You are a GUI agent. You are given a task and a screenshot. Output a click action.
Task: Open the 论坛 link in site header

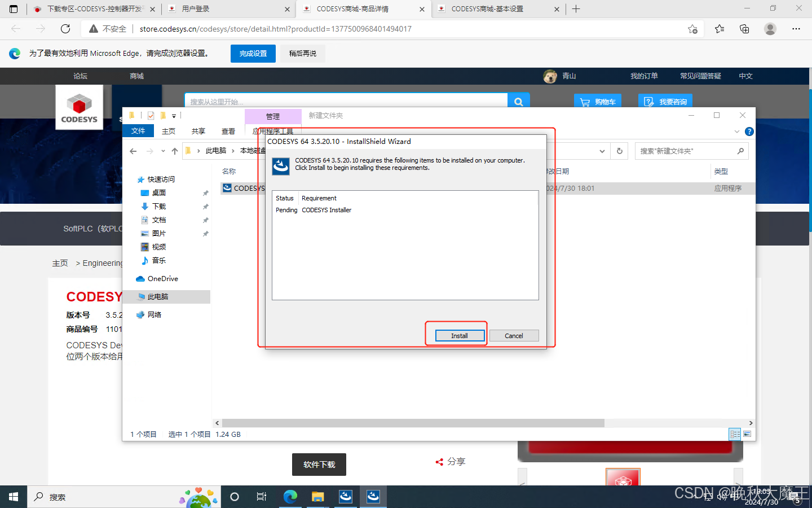(x=81, y=76)
